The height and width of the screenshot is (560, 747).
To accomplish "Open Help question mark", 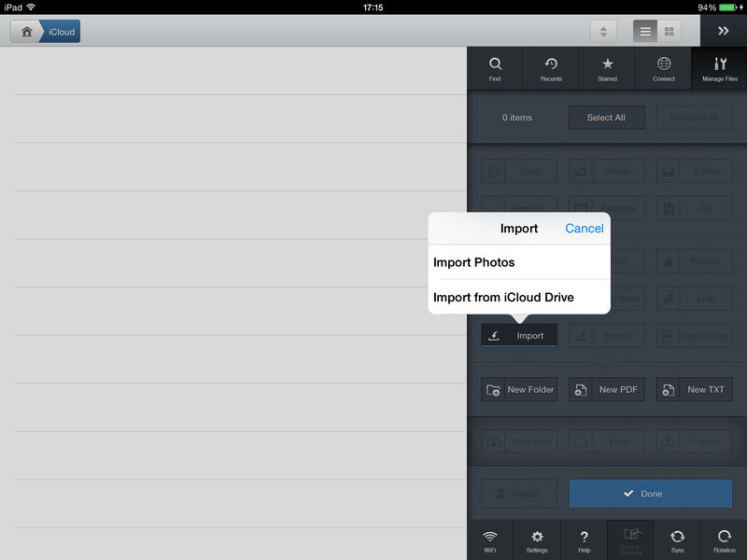I will 585,541.
